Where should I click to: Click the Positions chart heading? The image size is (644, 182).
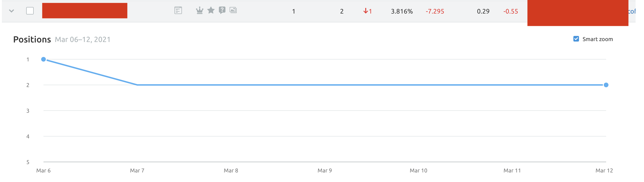click(x=32, y=39)
